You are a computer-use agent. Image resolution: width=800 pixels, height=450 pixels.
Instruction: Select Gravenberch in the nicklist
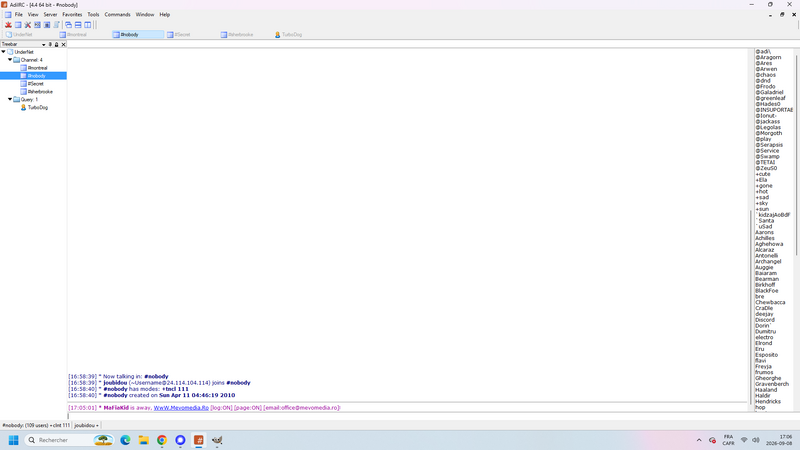(772, 384)
